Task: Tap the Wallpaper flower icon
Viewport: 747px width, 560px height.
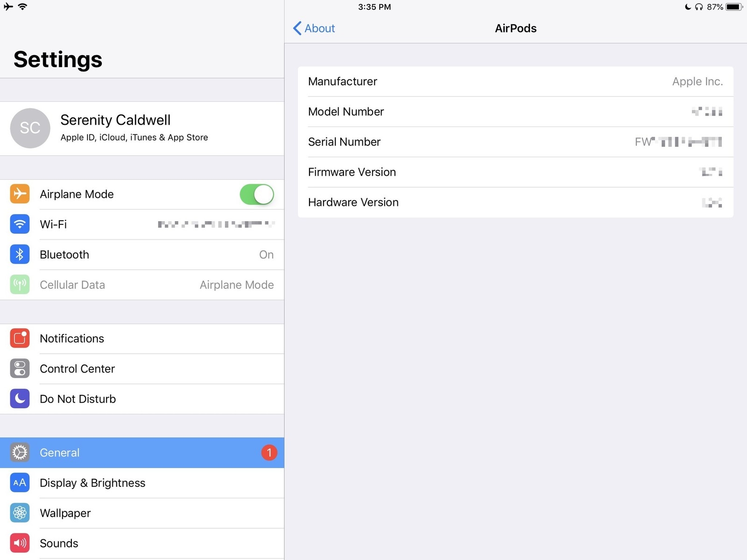Action: [20, 513]
